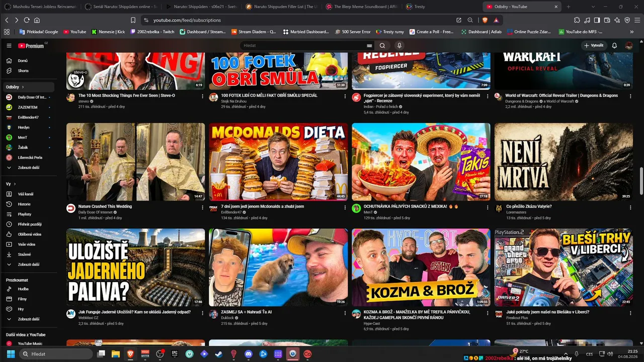Open options for ZASMEJ SA video
Image resolution: width=644 pixels, height=362 pixels.
(x=345, y=312)
